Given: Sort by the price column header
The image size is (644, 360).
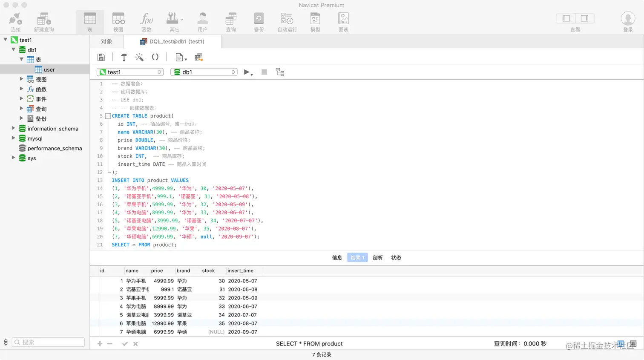Looking at the screenshot, I should [162, 271].
